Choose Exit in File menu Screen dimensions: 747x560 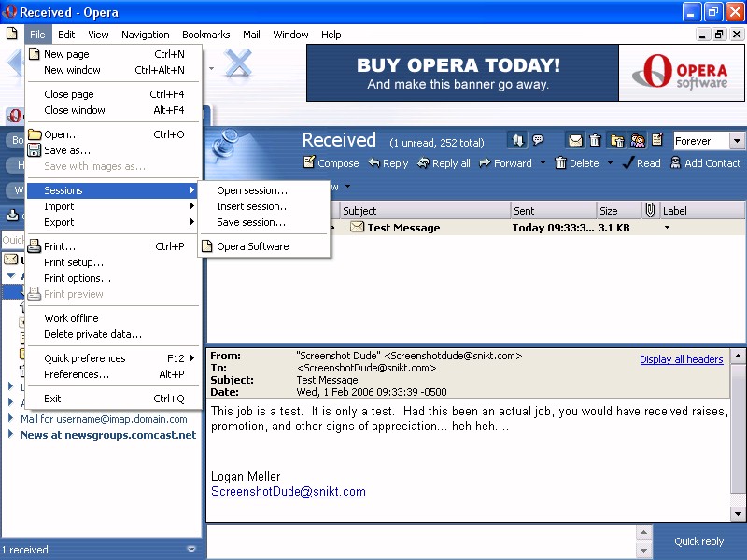(x=113, y=399)
